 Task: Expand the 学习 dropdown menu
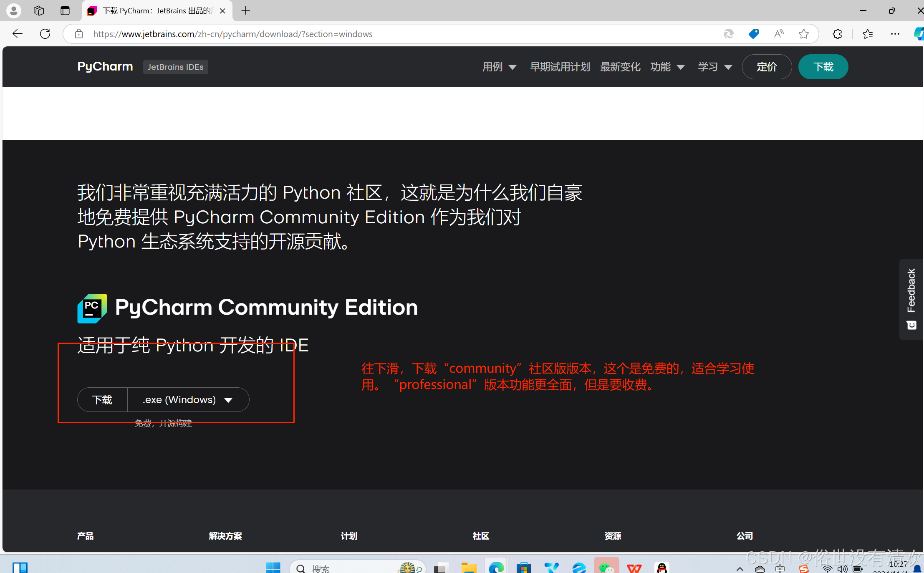click(x=714, y=67)
